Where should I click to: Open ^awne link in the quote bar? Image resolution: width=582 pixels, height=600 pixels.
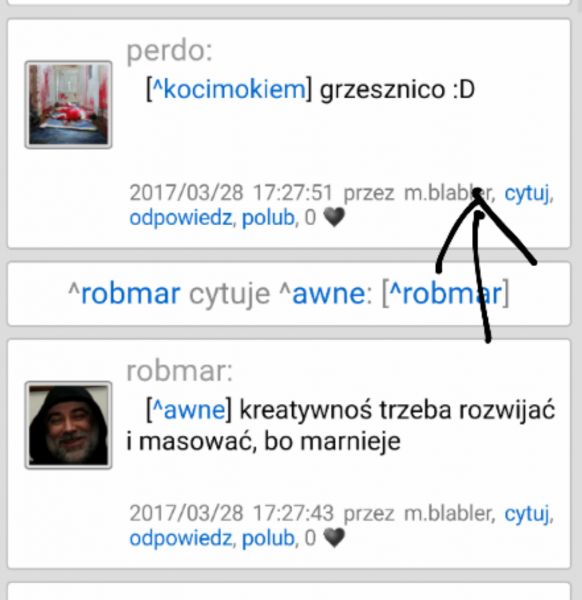[322, 294]
